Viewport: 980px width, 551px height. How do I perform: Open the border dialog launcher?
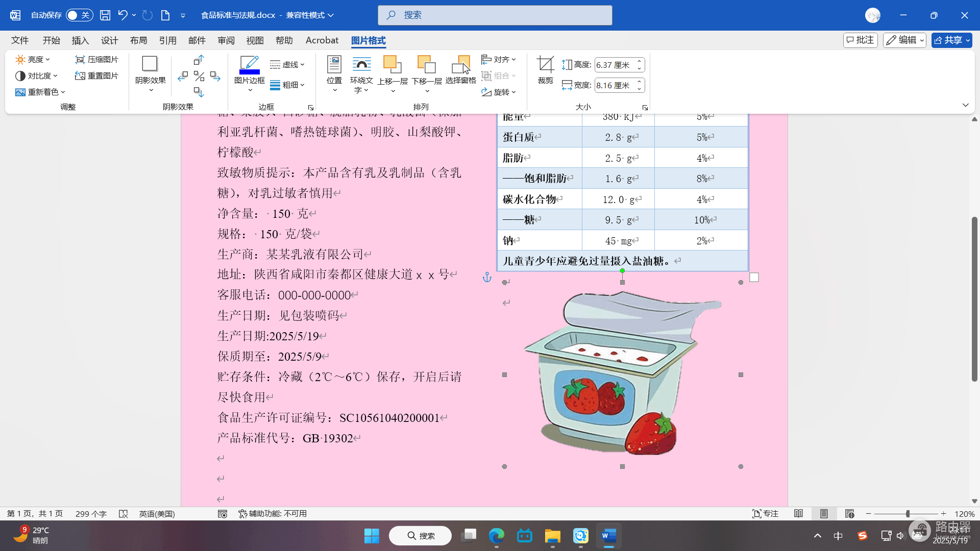[310, 108]
